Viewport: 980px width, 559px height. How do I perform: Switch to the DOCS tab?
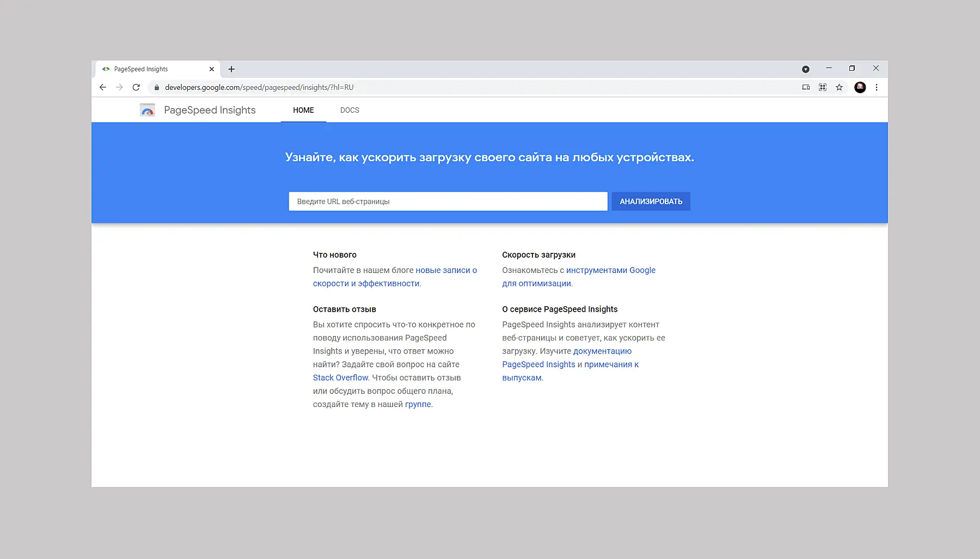(350, 110)
